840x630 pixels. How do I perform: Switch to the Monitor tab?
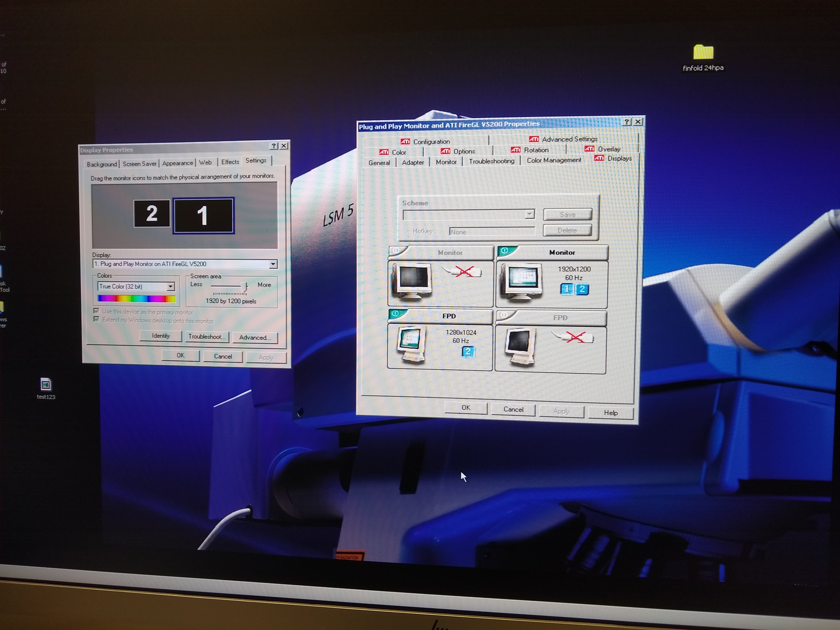446,162
